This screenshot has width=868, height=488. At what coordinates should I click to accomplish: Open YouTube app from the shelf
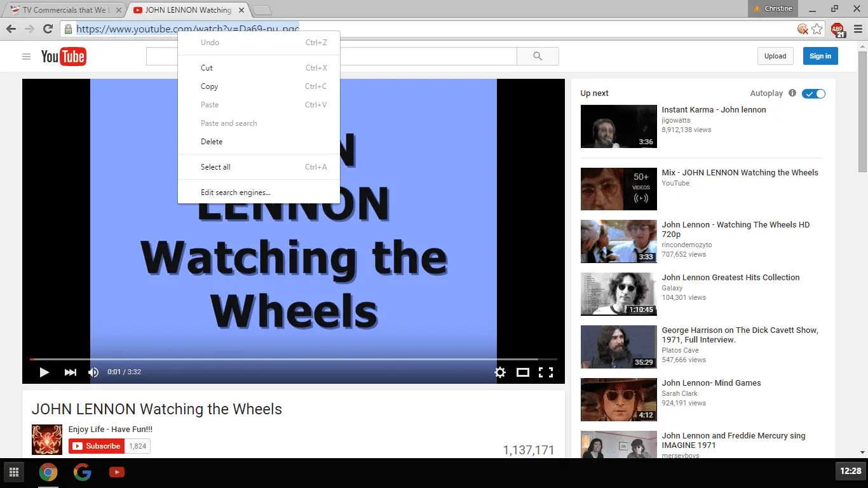click(116, 472)
